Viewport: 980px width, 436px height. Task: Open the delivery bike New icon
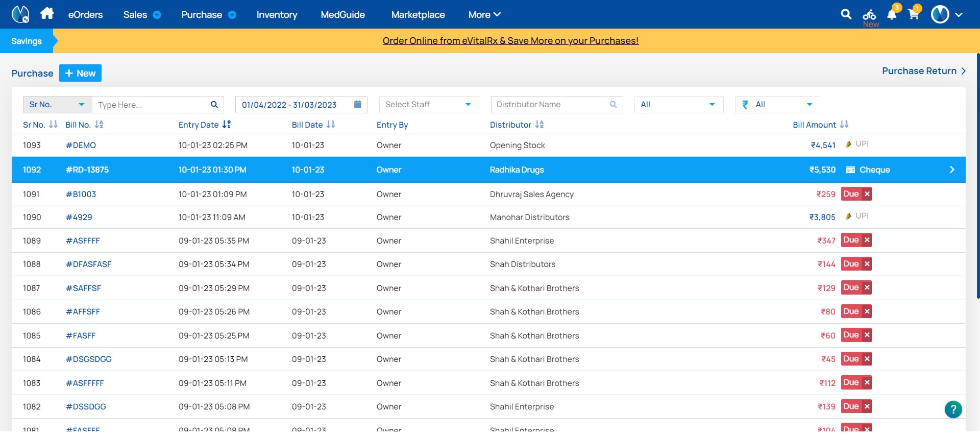tap(870, 17)
